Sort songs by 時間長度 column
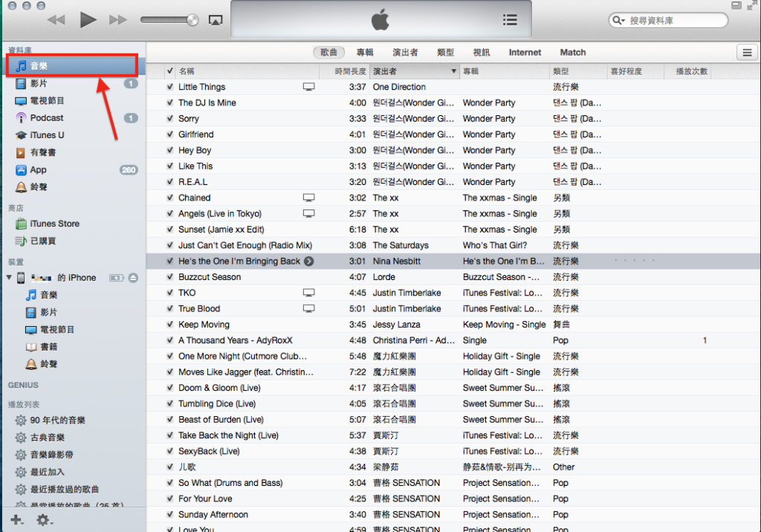 344,71
